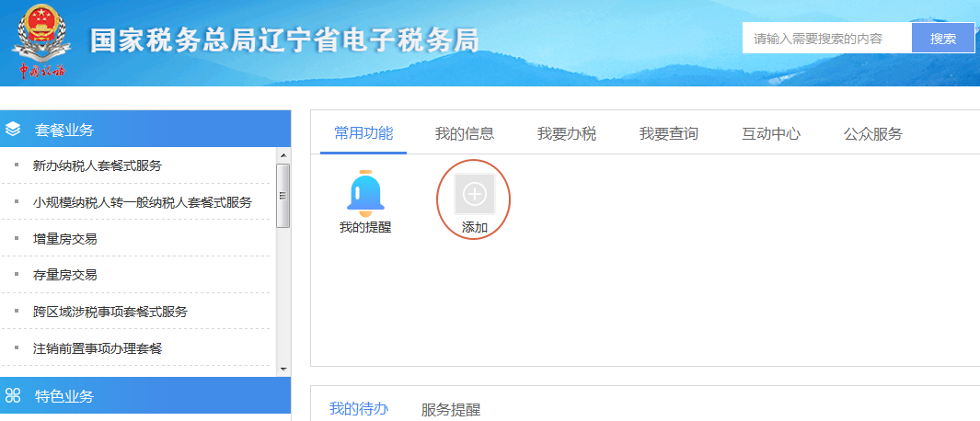The width and height of the screenshot is (980, 421).
Task: Open 增量房交易 in the sidebar
Action: tap(65, 239)
